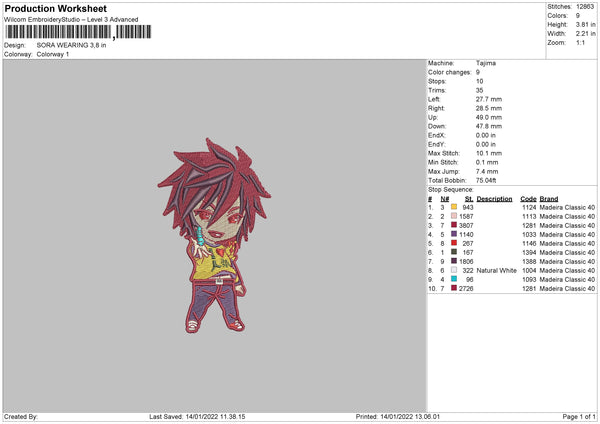Select the light pink swatch for thread 1113
The image size is (600, 424).
(x=454, y=216)
